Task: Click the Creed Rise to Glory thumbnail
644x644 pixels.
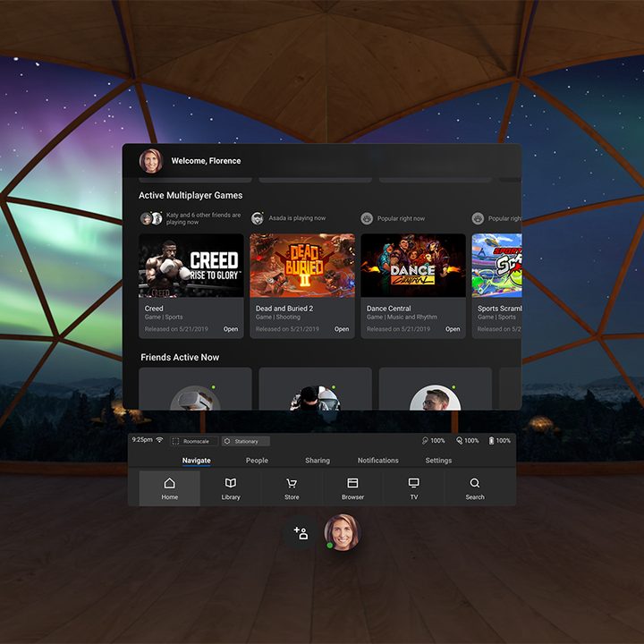Action: click(191, 266)
